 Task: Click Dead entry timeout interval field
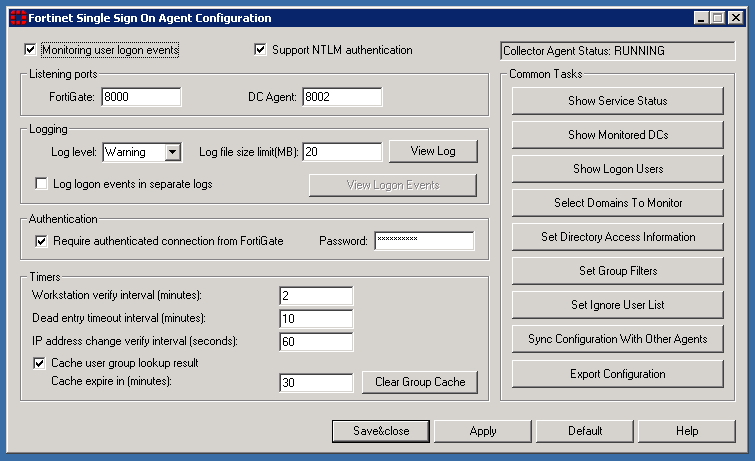click(x=316, y=318)
